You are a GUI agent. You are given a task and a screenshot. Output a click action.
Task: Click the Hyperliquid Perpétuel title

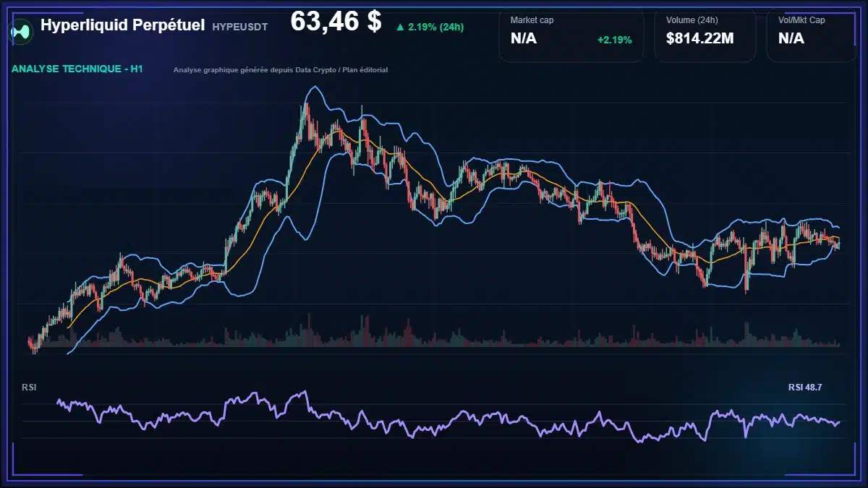click(123, 26)
